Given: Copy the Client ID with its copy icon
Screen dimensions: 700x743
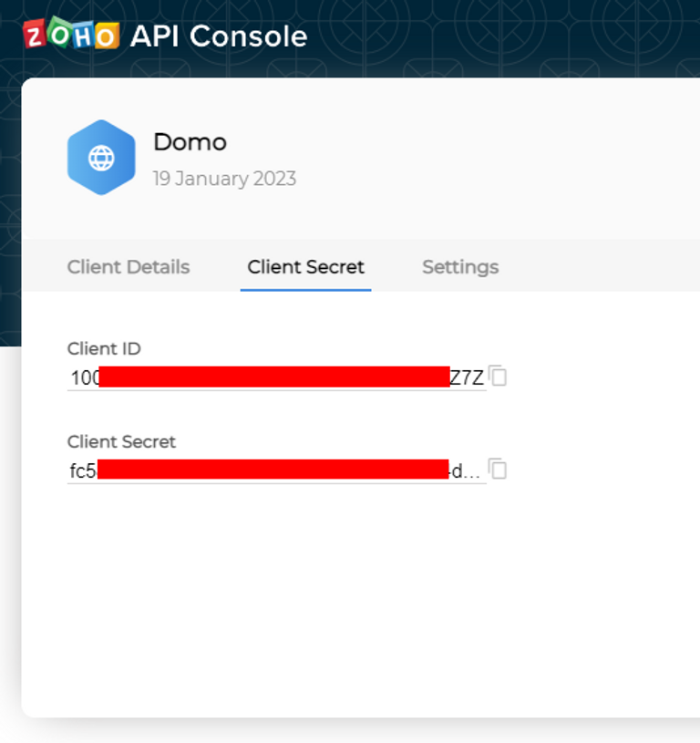Looking at the screenshot, I should tap(498, 377).
